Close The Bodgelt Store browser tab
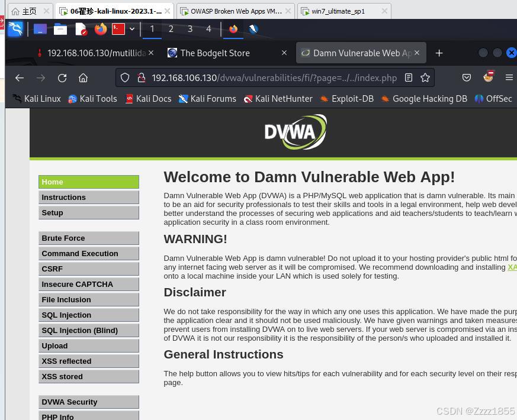Viewport: 517px width, 420px height. tap(284, 53)
